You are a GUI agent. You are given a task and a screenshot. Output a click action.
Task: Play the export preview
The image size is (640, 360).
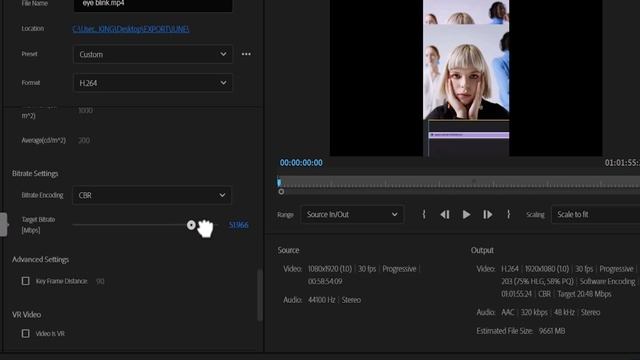pyautogui.click(x=466, y=214)
